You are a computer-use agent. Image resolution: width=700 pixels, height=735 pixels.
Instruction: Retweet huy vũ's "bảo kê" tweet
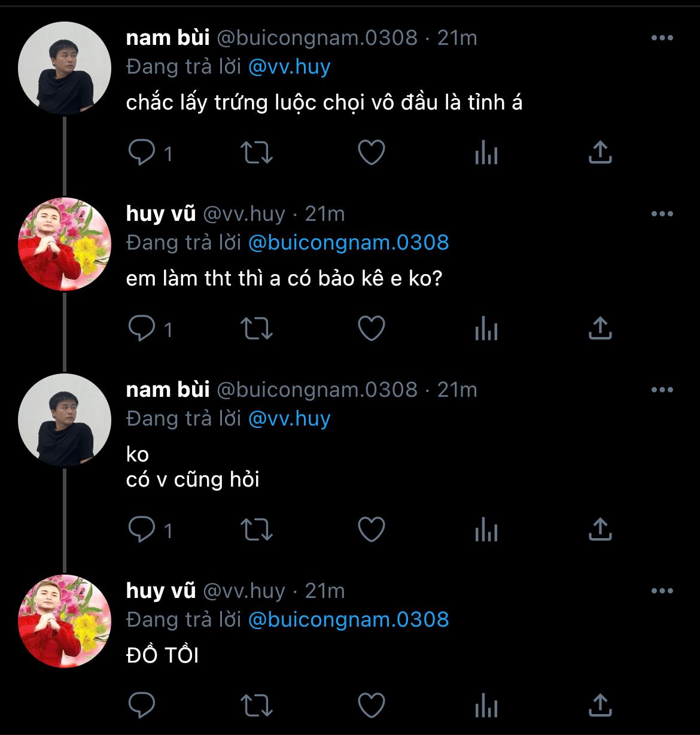click(x=256, y=328)
